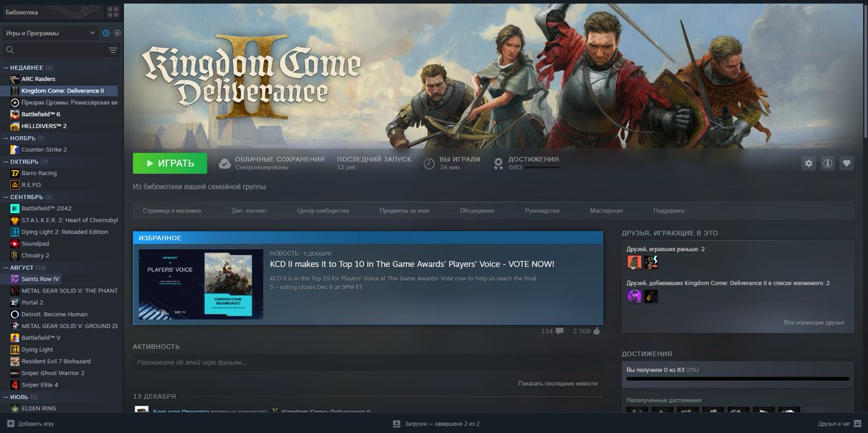Click Все играющие друзья link
The height and width of the screenshot is (433, 868).
(x=814, y=322)
